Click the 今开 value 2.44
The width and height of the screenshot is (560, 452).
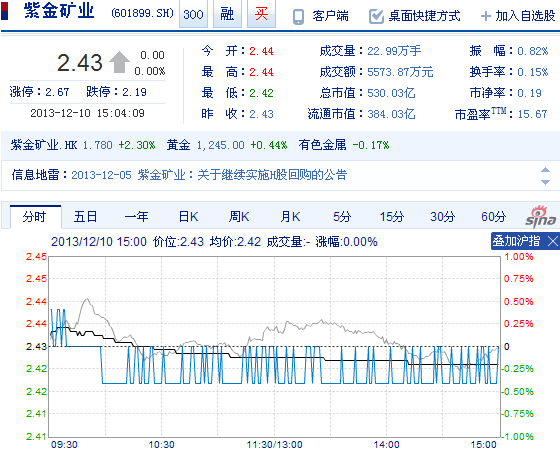click(x=261, y=51)
